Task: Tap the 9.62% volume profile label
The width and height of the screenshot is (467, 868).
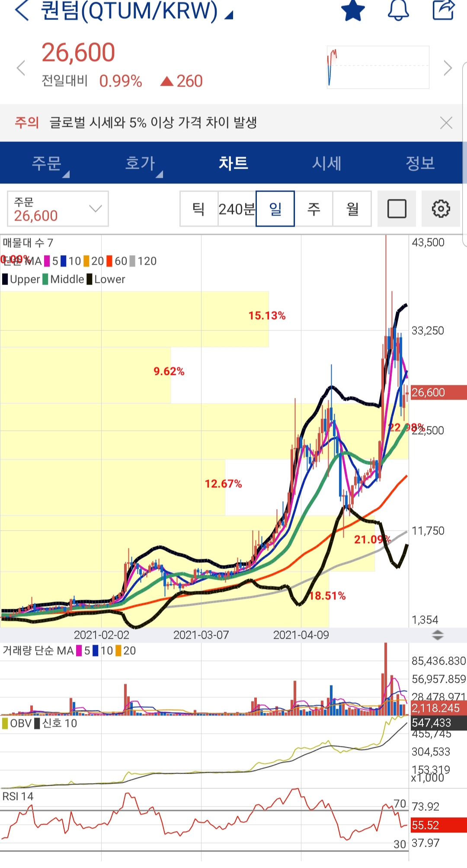Action: point(169,372)
